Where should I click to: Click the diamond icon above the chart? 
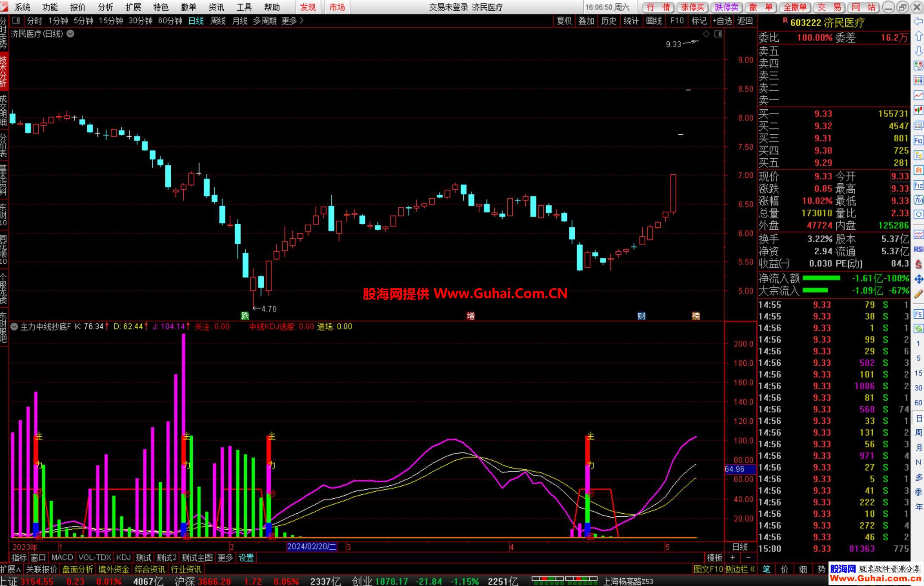[706, 34]
